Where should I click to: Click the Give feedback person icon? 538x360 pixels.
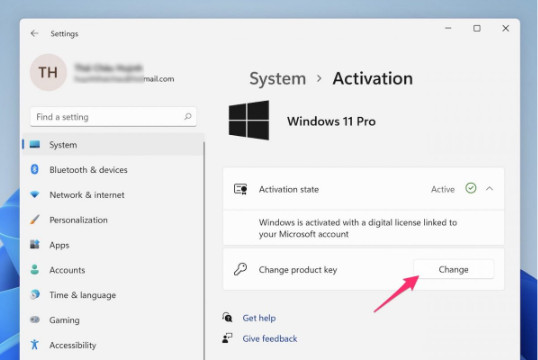[227, 338]
